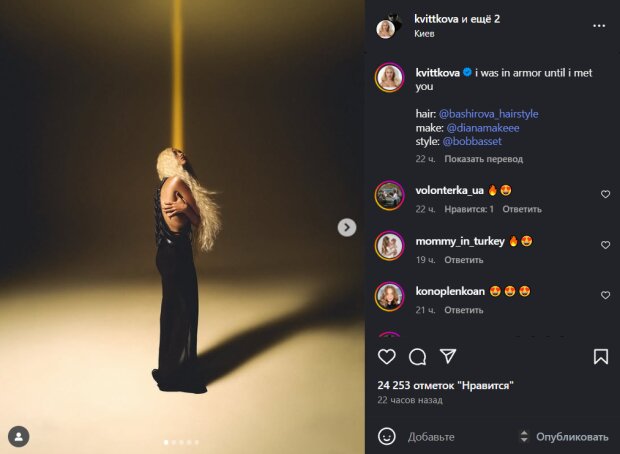Like the post with the heart icon
Screen dimensions: 620x454
click(387, 357)
